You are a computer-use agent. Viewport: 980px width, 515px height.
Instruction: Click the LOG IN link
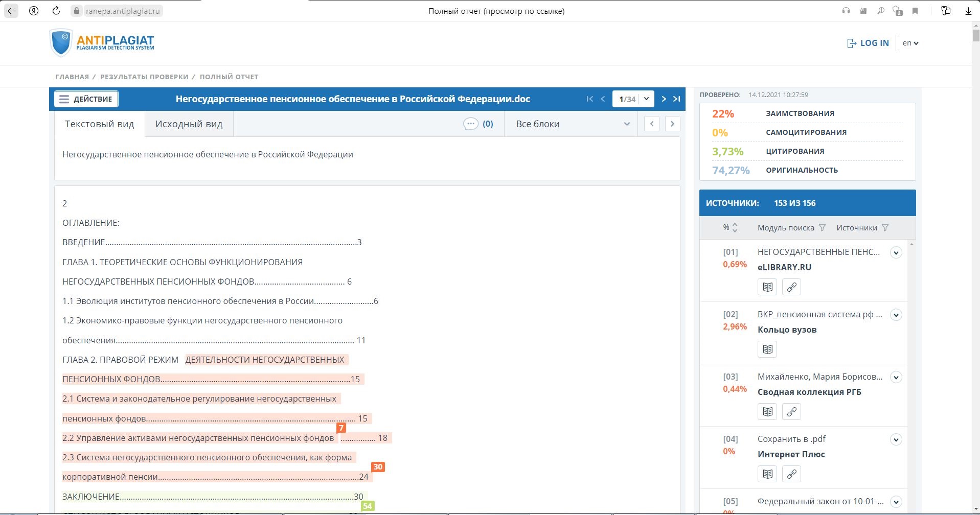[x=868, y=43]
